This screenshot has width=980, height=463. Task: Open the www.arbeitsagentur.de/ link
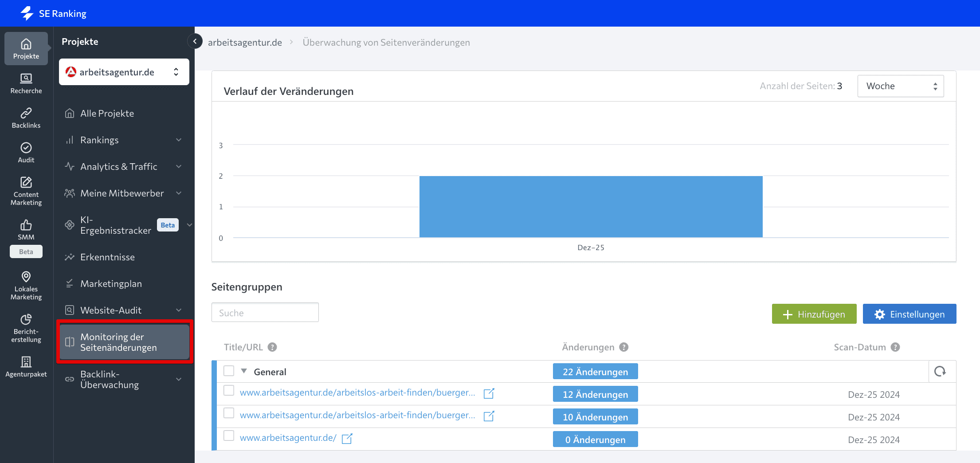point(288,438)
